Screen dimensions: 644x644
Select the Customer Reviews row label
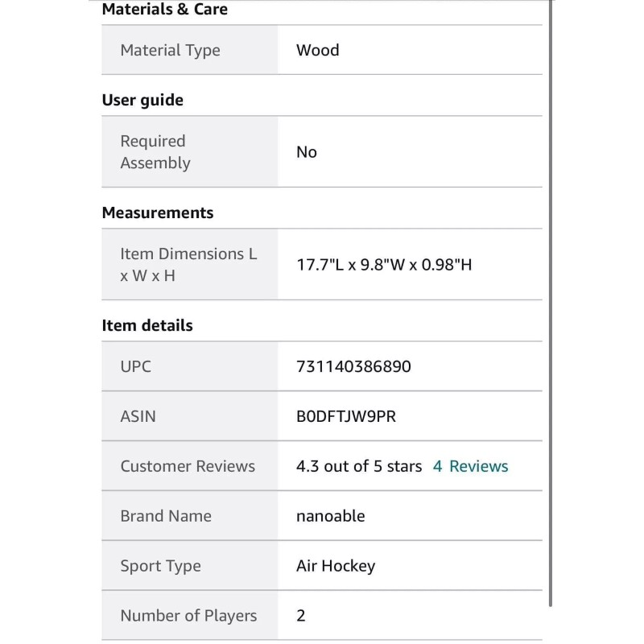pos(188,466)
